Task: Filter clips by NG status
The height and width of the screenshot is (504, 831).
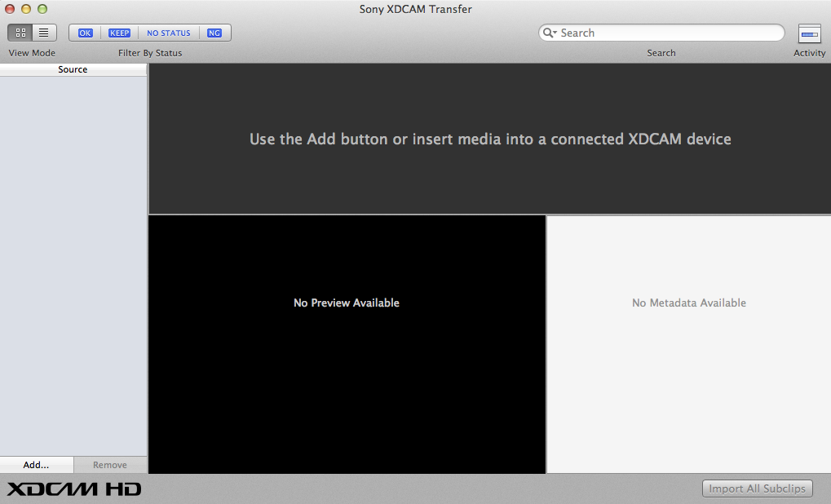Action: click(214, 33)
